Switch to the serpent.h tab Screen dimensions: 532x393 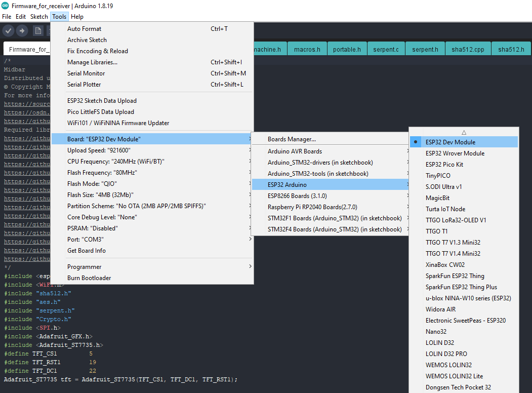425,50
